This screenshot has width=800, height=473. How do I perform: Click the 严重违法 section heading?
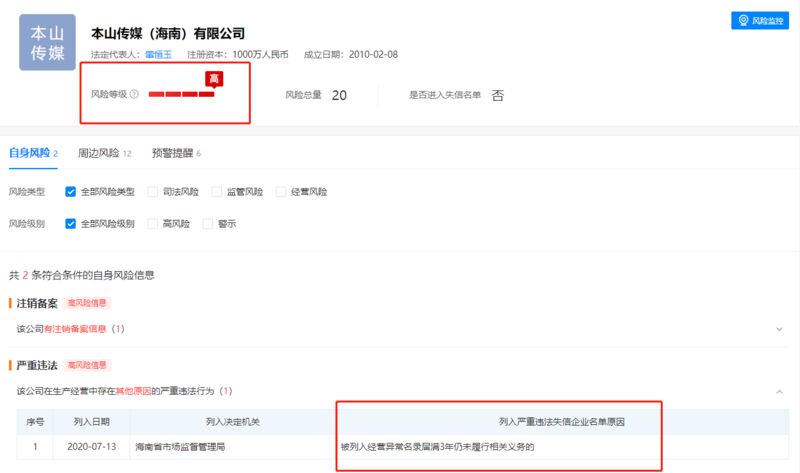37,365
